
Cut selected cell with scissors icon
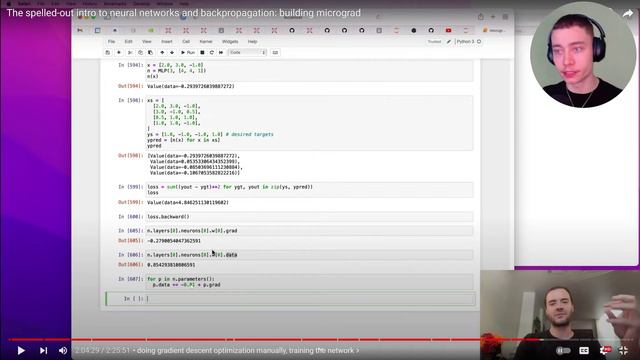130,53
